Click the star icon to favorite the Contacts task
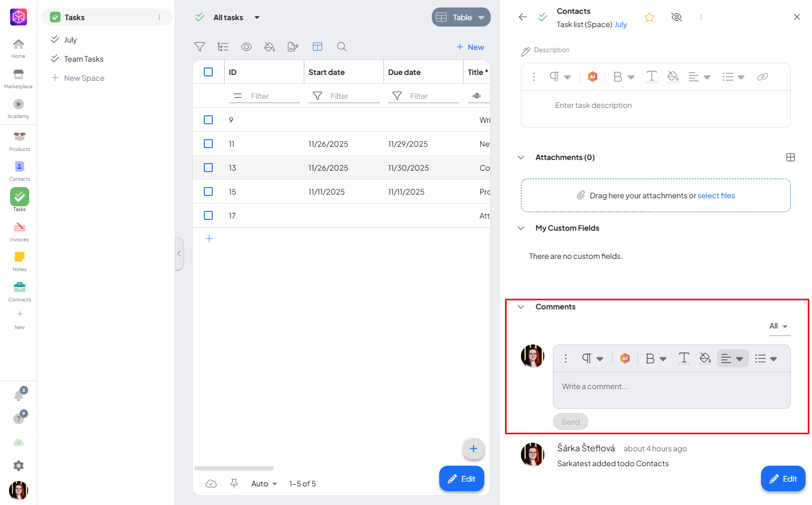This screenshot has width=812, height=505. point(649,18)
